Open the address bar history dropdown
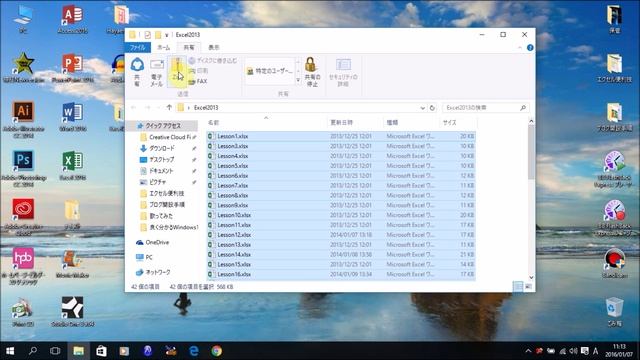Screen dimensions: 640x360 click(x=422, y=108)
